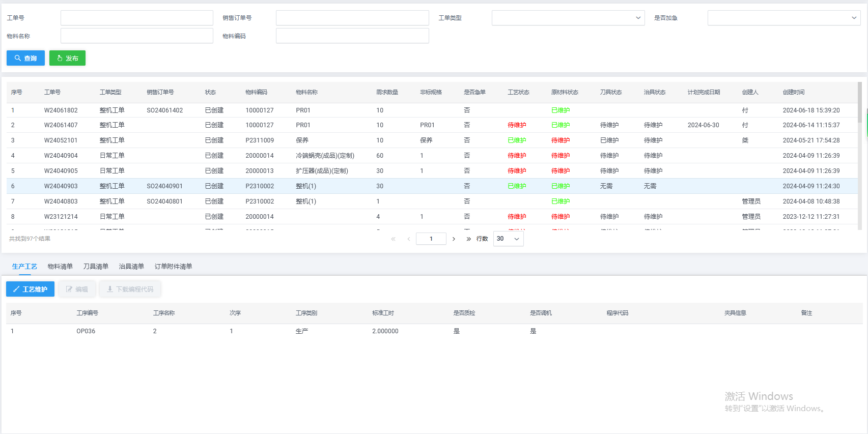Click the 工艺状态 column header
Viewport: 868px width, 434px height.
pos(518,92)
